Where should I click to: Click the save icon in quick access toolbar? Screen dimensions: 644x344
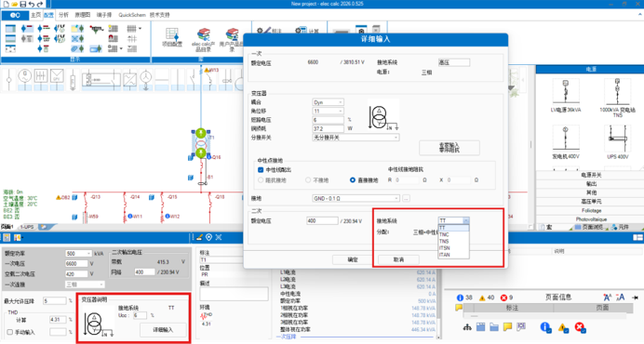point(23,4)
